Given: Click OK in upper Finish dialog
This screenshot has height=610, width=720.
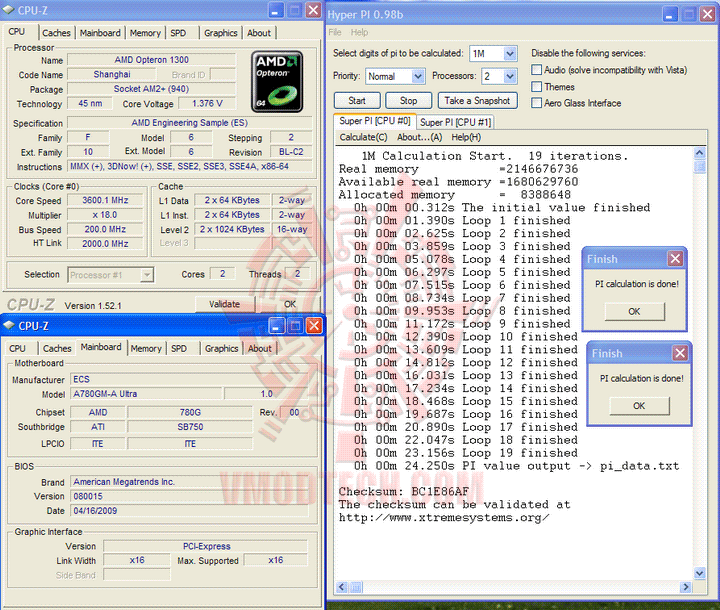Looking at the screenshot, I should tap(634, 311).
